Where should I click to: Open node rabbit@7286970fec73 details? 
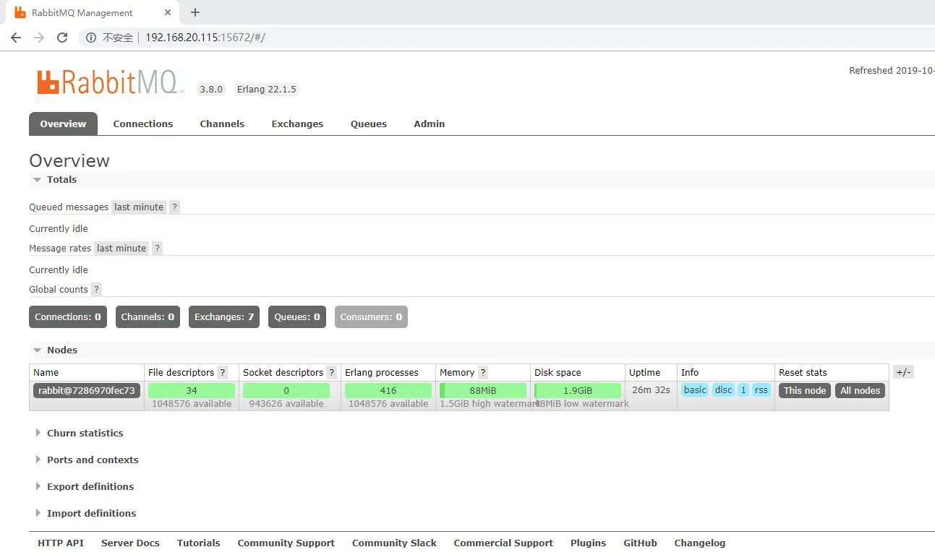(87, 391)
